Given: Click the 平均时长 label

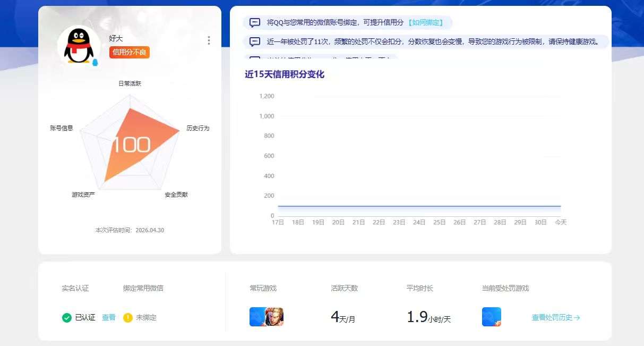Looking at the screenshot, I should click(x=420, y=288).
